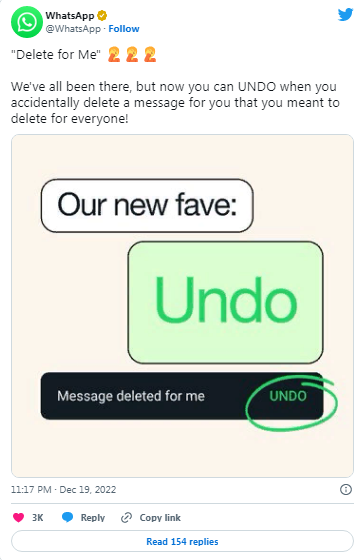Open the tweet info circle icon
This screenshot has height=560, width=363.
pyautogui.click(x=345, y=489)
